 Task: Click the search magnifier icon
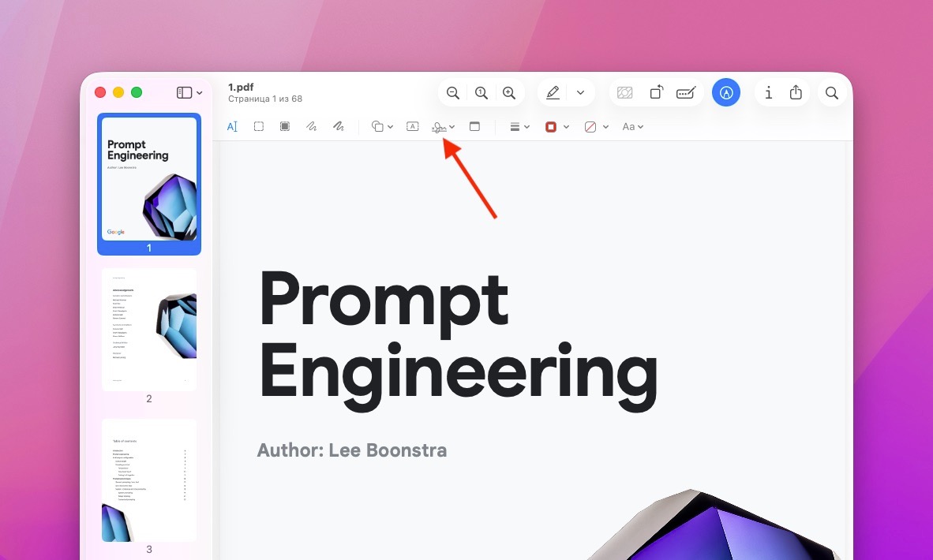[x=832, y=93]
